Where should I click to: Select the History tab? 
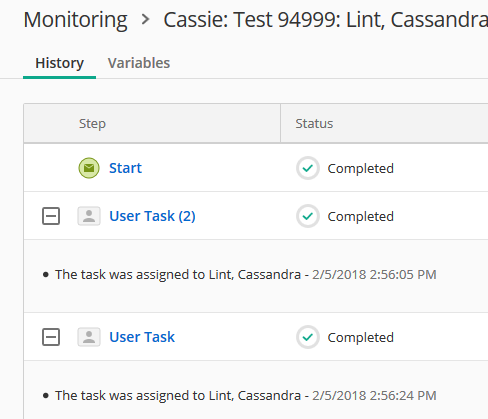(59, 63)
